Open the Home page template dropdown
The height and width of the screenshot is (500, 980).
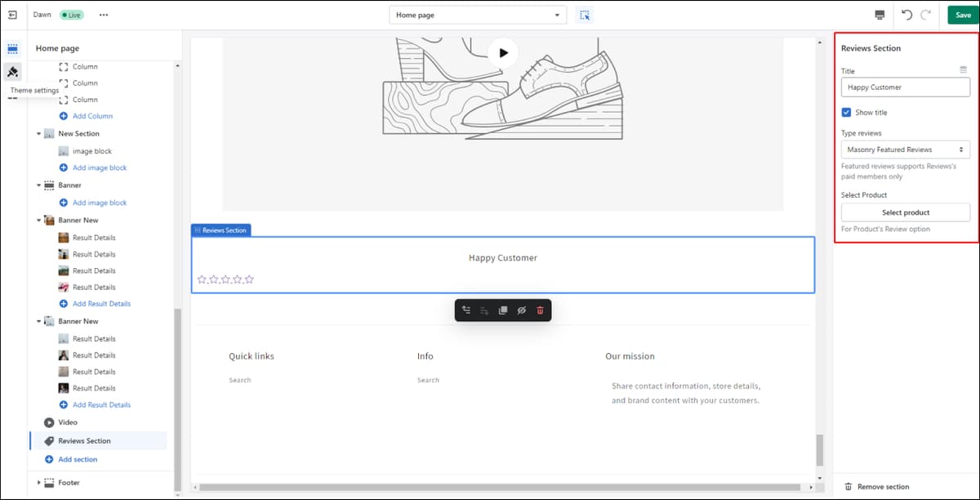[x=478, y=15]
